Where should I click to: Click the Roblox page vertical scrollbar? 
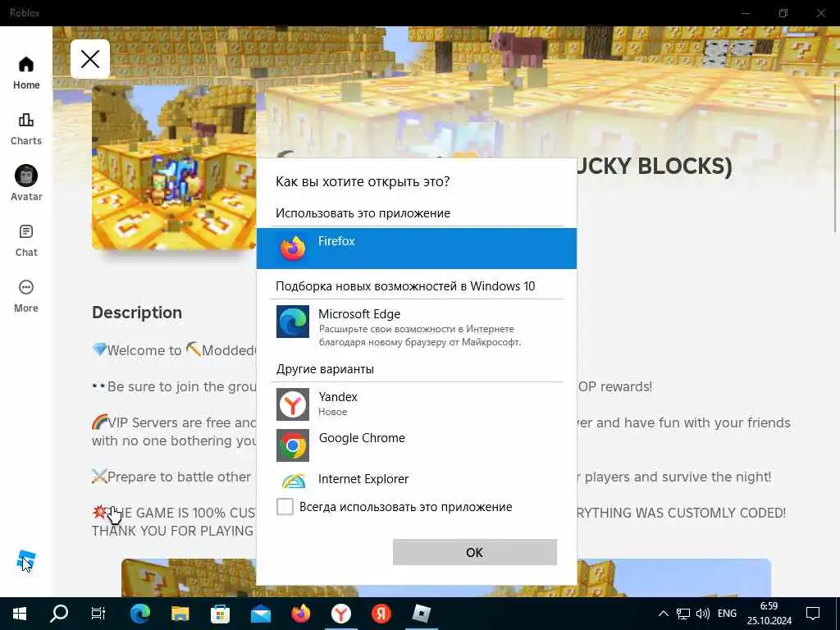point(835,158)
